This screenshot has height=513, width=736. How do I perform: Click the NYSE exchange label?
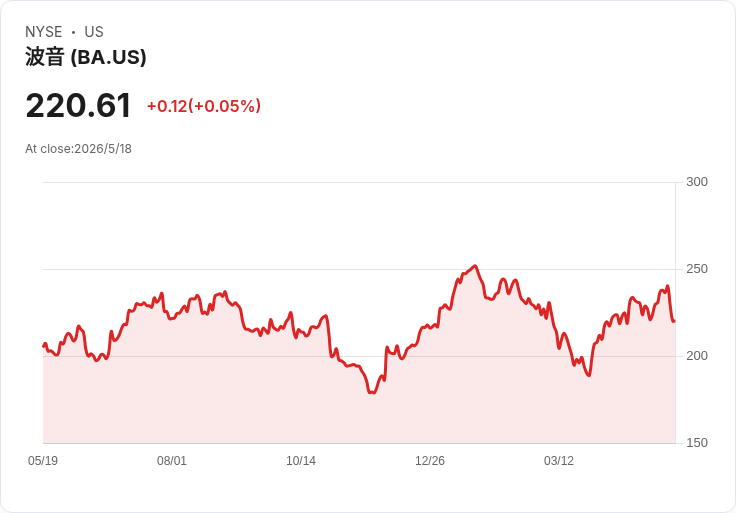[44, 32]
